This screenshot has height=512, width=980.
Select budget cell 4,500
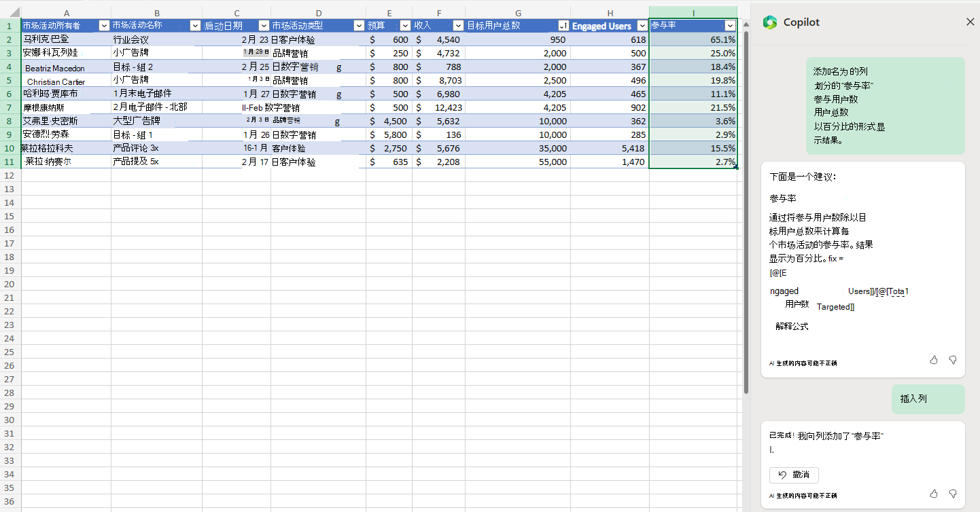[389, 121]
